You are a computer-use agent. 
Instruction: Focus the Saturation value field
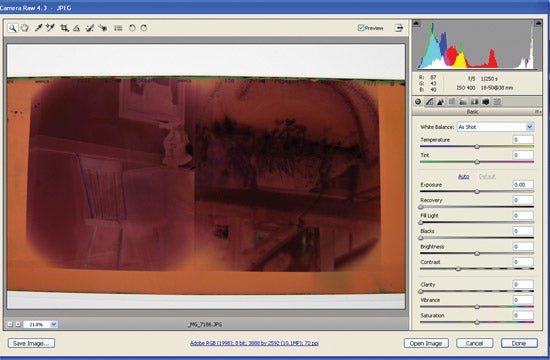click(x=523, y=315)
